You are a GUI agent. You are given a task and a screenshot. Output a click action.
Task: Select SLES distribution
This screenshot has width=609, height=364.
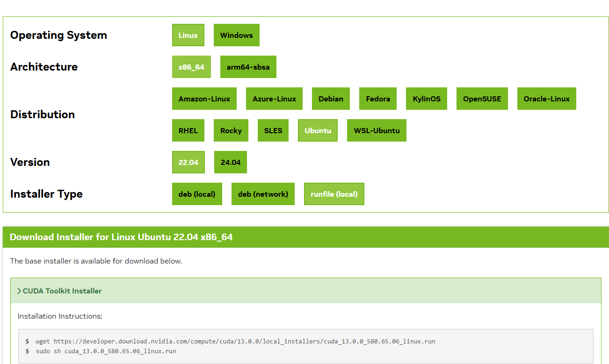273,130
